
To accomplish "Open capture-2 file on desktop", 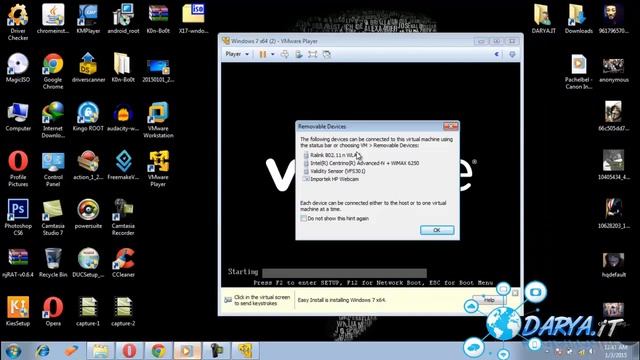I will click(x=123, y=312).
